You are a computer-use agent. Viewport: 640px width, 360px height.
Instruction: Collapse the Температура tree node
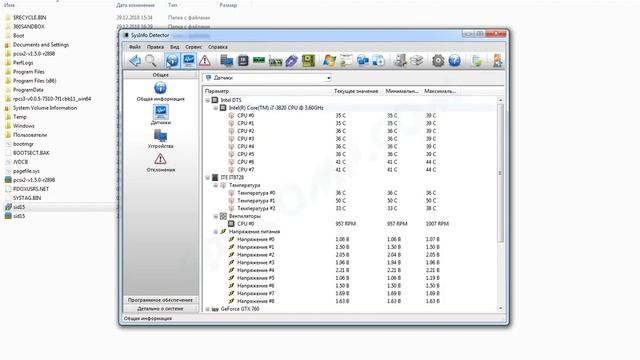tap(216, 185)
